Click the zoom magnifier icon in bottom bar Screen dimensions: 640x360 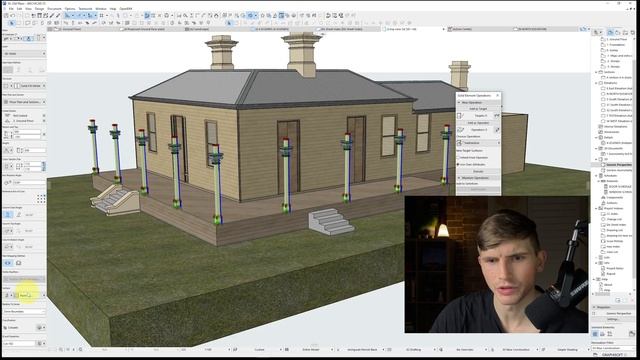pos(61,349)
